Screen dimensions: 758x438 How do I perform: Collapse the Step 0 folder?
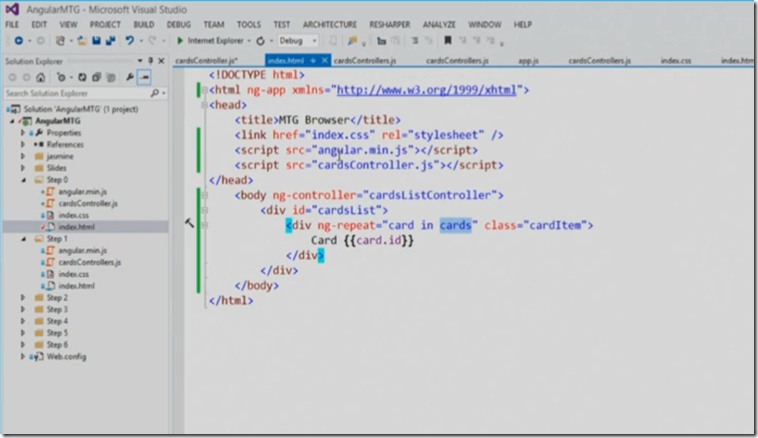pos(23,180)
